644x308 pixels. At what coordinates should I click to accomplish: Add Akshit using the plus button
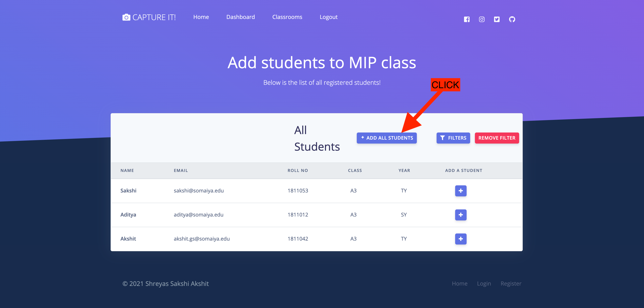pos(460,239)
